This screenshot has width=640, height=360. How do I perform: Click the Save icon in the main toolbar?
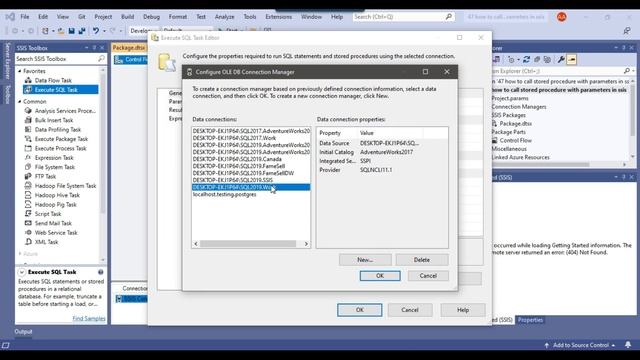point(71,31)
